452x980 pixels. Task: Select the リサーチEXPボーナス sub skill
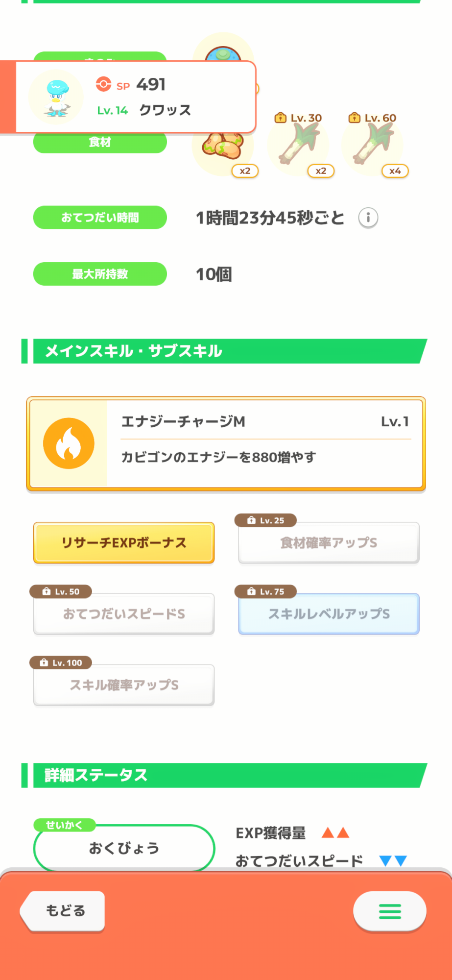pyautogui.click(x=124, y=543)
